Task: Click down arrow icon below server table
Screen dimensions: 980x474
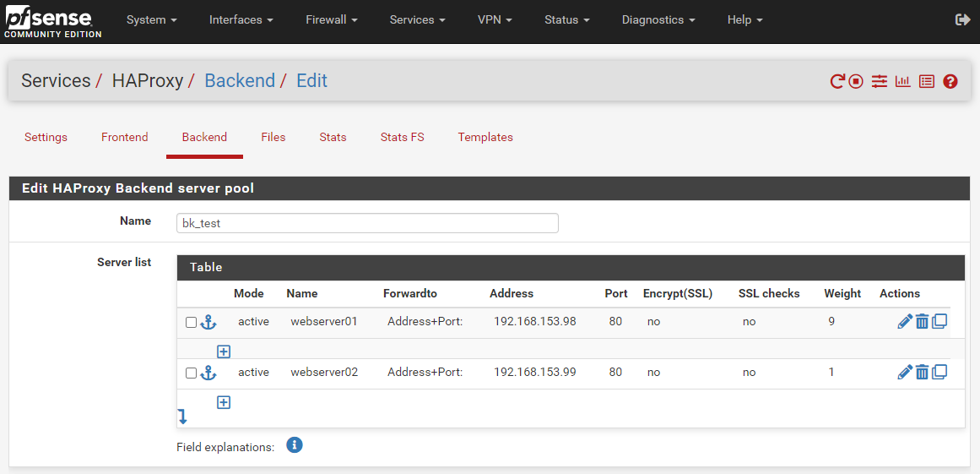Action: point(182,417)
